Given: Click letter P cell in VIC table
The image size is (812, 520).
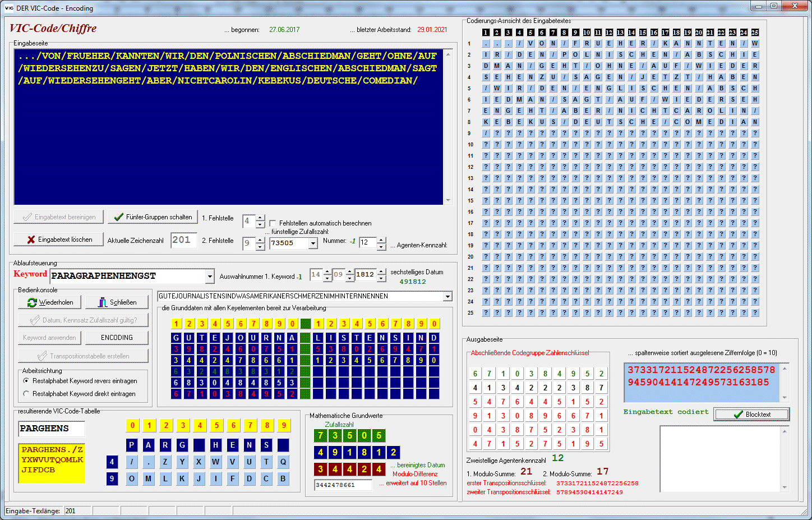Looking at the screenshot, I should pos(132,445).
